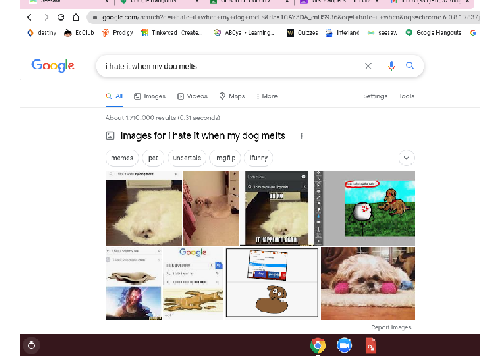
Task: Open the red document app in the shelf
Action: [371, 345]
